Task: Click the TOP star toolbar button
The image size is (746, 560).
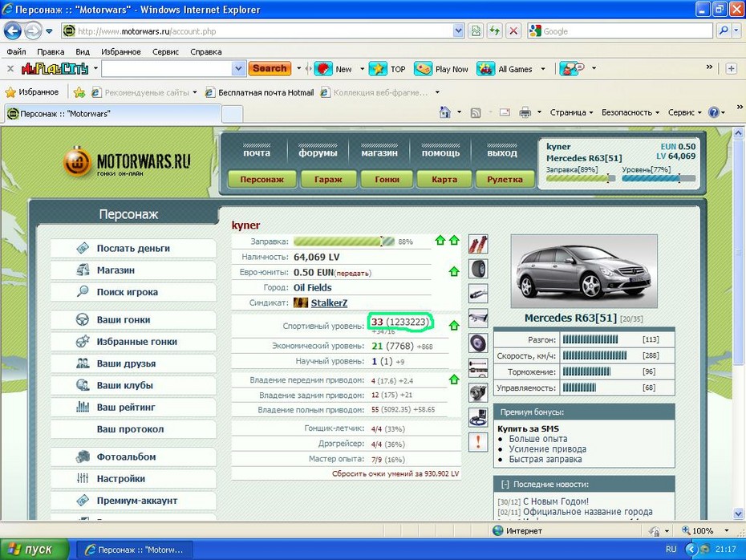Action: pyautogui.click(x=387, y=69)
